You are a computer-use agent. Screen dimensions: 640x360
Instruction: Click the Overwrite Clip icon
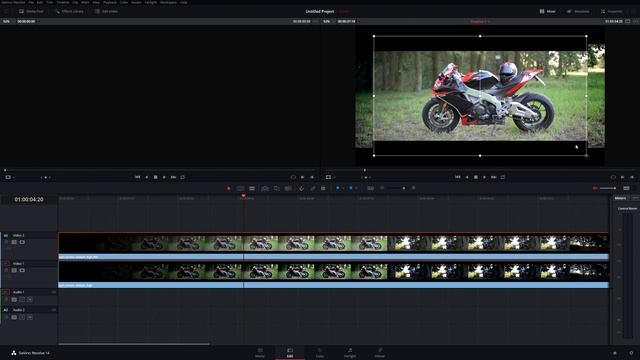click(x=276, y=188)
